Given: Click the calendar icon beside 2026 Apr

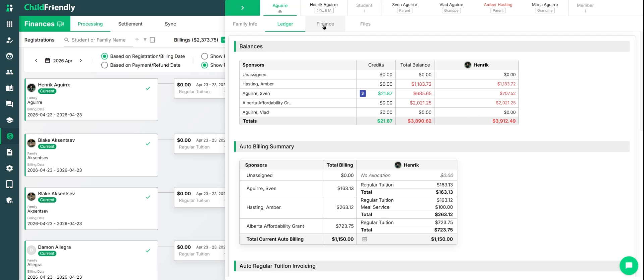Looking at the screenshot, I should (x=48, y=61).
